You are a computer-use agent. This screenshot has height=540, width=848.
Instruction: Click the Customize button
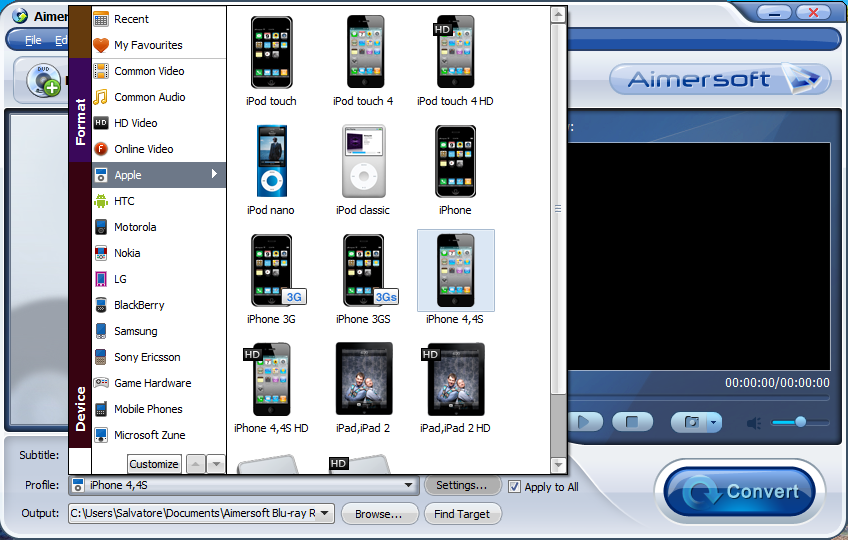[154, 464]
